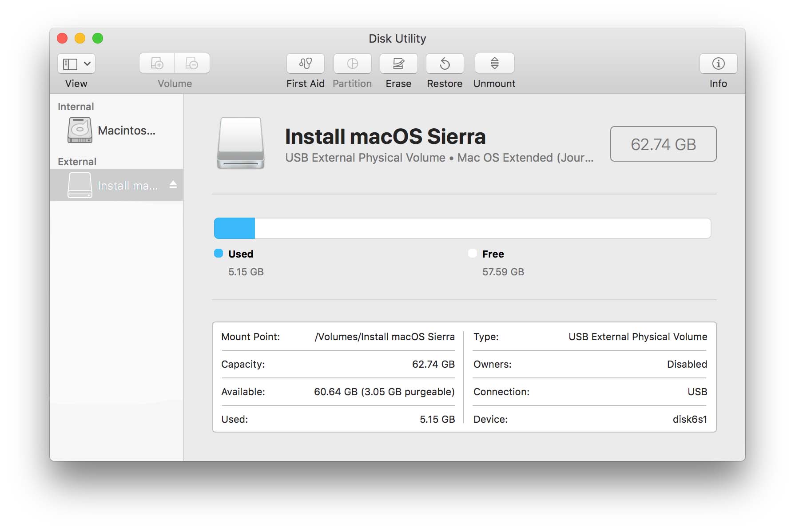This screenshot has width=795, height=532.
Task: Click the /Volumes/Install macOS Sierra mount point
Action: click(x=385, y=337)
